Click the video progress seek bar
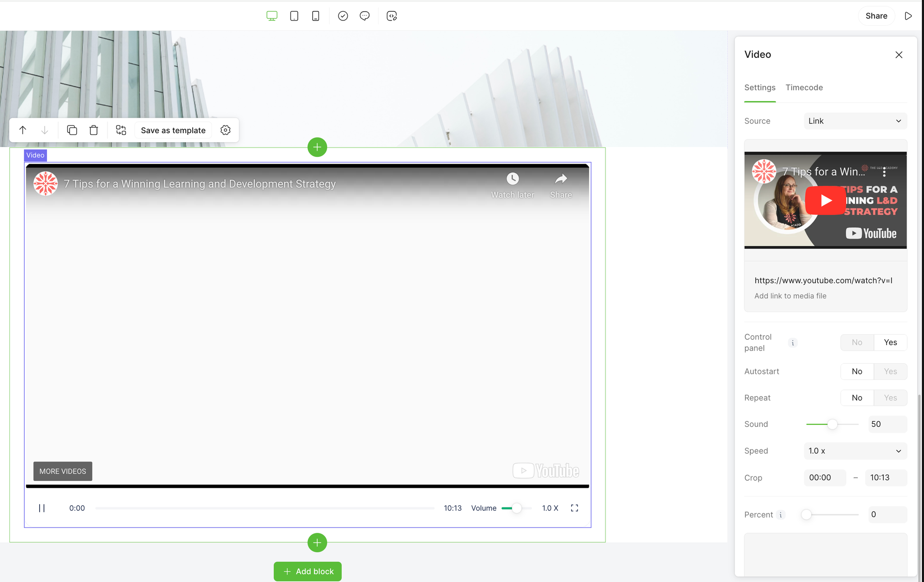This screenshot has width=924, height=582. pyautogui.click(x=265, y=508)
